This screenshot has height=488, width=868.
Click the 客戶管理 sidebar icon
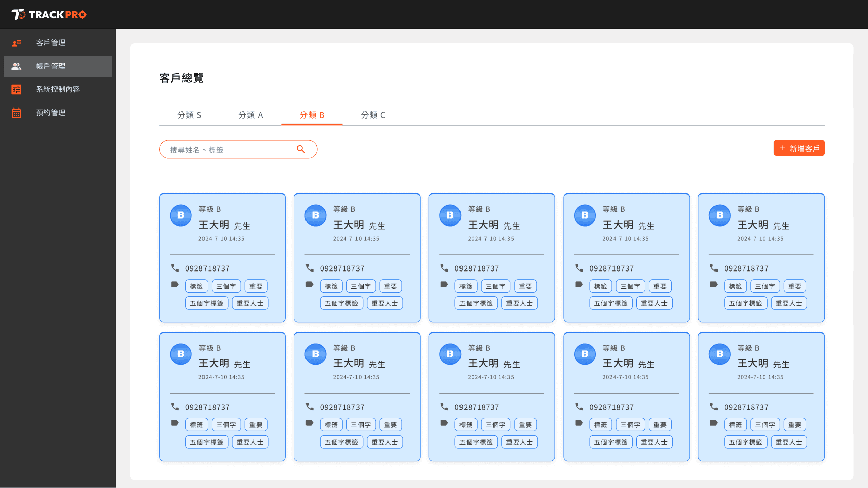[x=16, y=43]
